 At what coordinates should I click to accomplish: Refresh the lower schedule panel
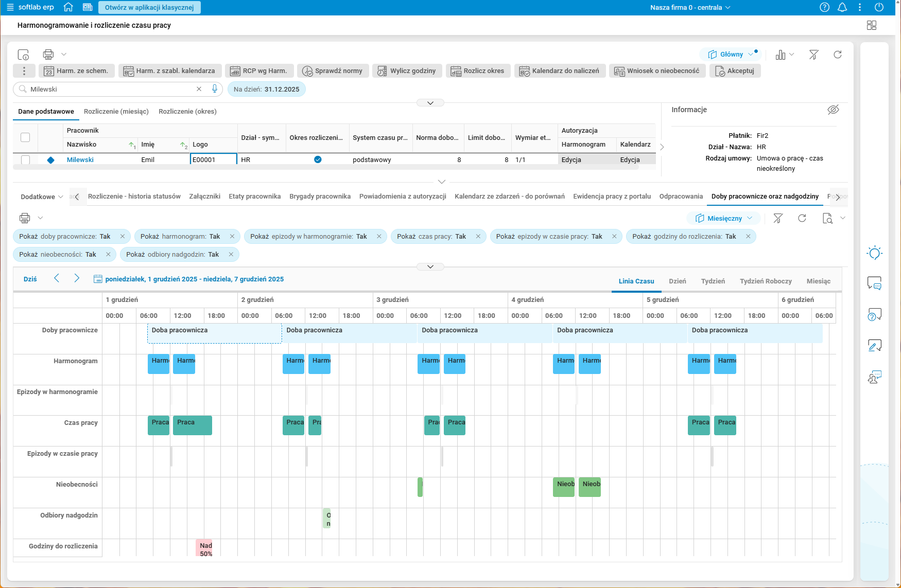(x=802, y=218)
